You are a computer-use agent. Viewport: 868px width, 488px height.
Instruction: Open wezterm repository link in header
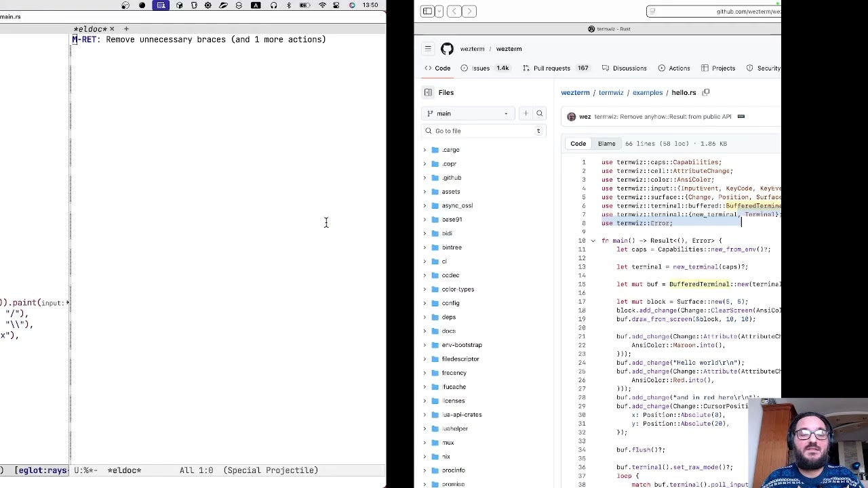tap(509, 49)
